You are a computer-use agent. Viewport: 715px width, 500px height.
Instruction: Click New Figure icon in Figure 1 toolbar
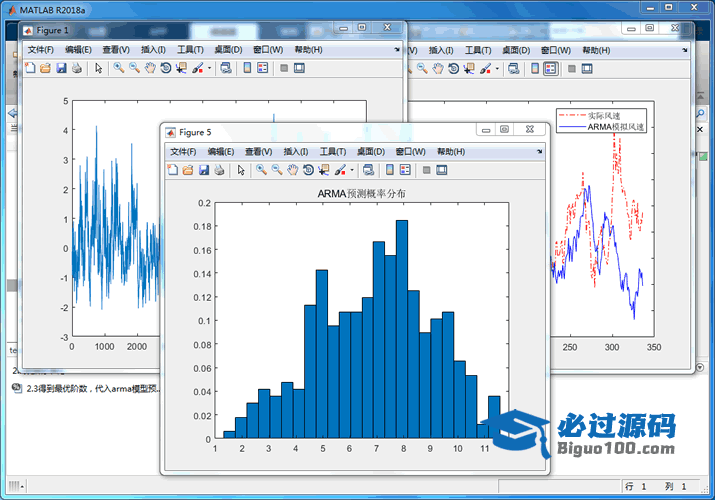point(30,68)
